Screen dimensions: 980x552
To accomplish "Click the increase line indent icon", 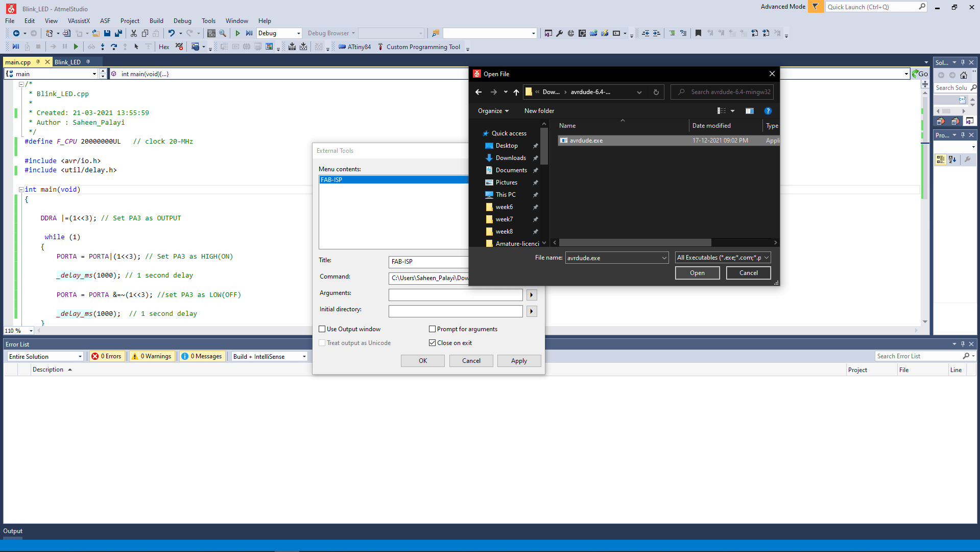I will coord(657,33).
